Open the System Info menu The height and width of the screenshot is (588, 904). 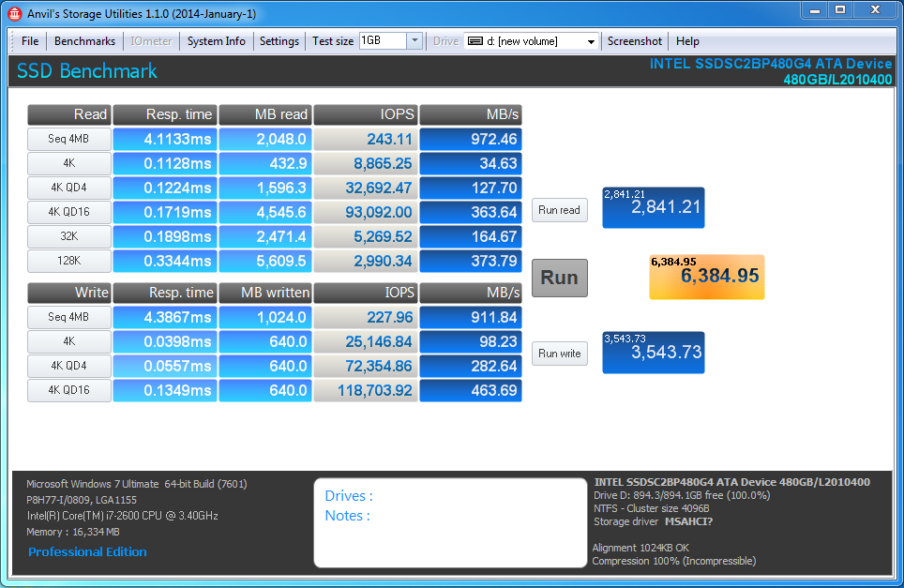[216, 41]
